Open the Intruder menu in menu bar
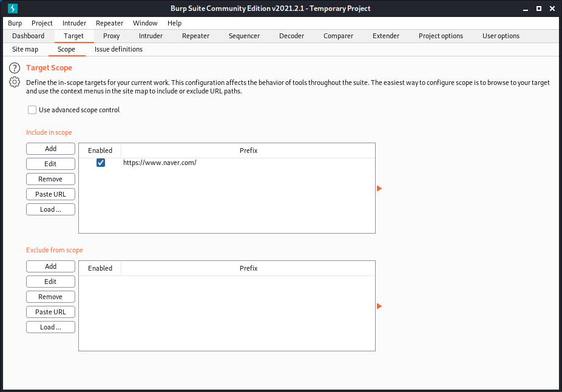This screenshot has height=392, width=562. pyautogui.click(x=74, y=23)
